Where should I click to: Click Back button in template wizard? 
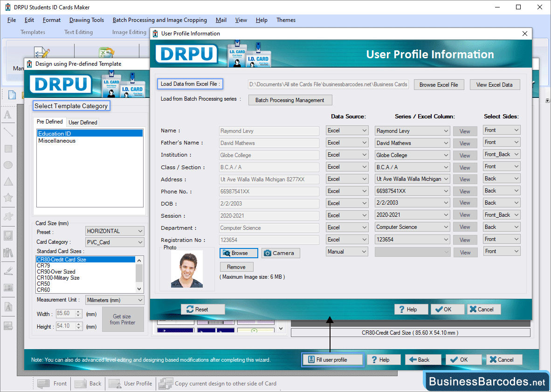(x=423, y=360)
